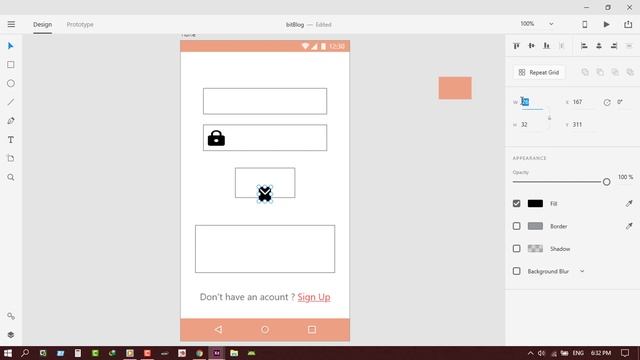Viewport: 640px width, 360px height.
Task: Open Adobe XD in the taskbar
Action: (217, 353)
